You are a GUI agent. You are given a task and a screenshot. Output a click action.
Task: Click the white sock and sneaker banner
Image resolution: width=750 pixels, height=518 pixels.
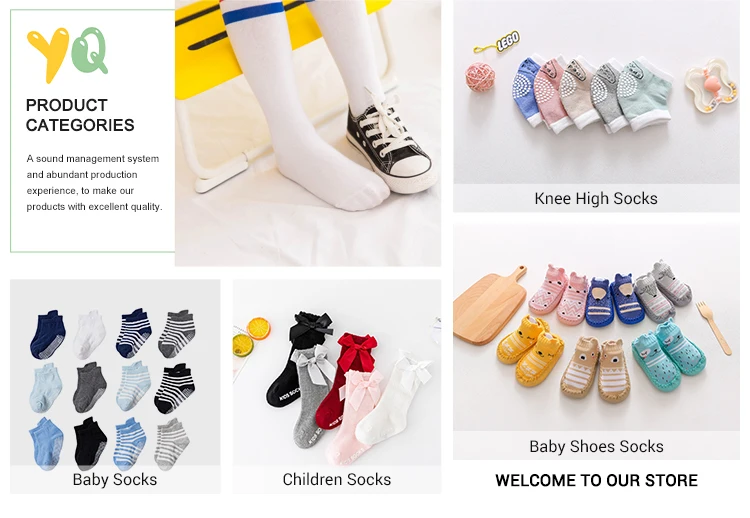[x=308, y=133]
